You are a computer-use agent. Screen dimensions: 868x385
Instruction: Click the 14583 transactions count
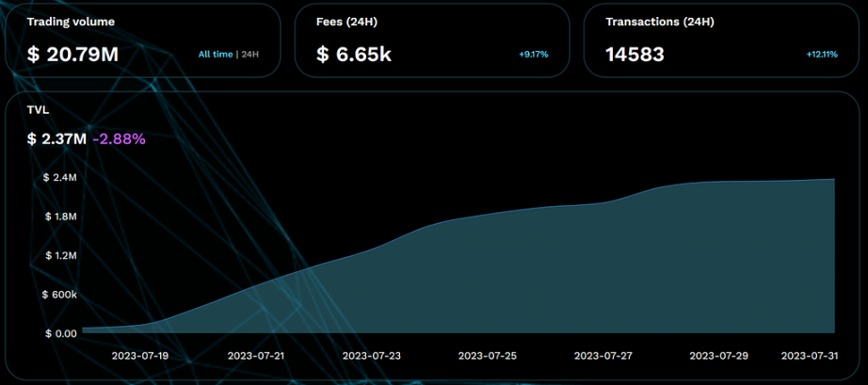[635, 55]
